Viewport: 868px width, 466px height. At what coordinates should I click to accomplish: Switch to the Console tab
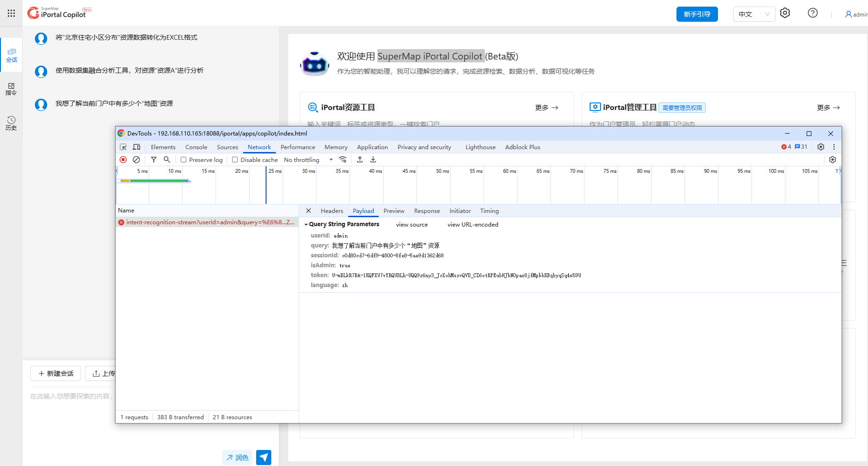click(196, 147)
